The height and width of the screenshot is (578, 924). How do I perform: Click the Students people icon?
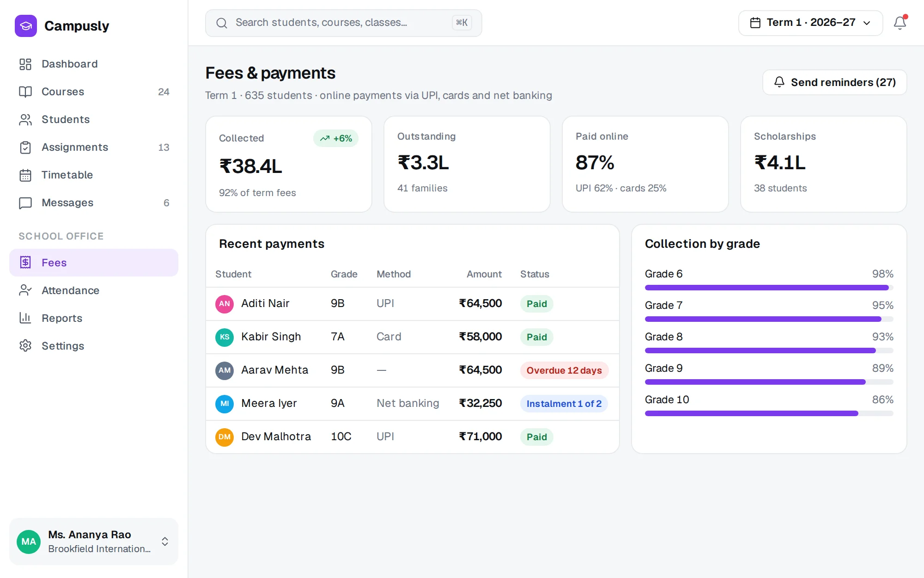[25, 119]
